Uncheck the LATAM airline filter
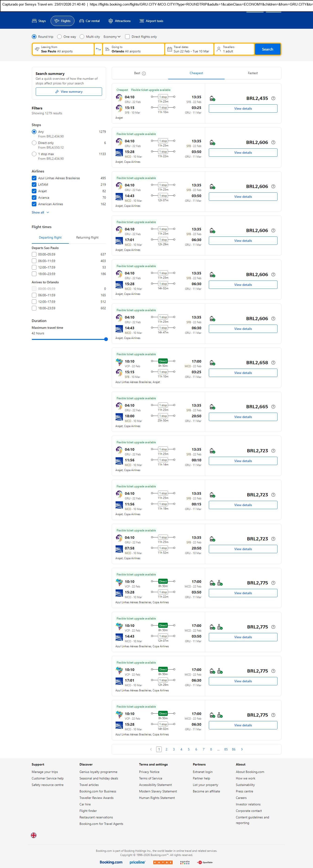 coord(34,185)
